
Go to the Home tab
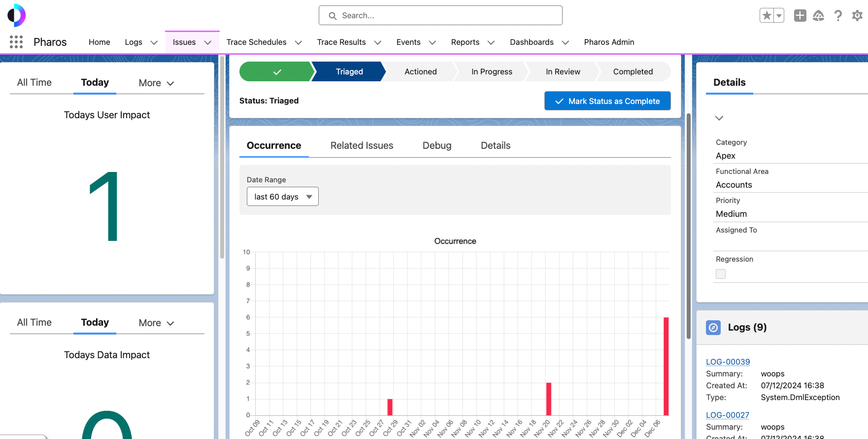coord(100,42)
